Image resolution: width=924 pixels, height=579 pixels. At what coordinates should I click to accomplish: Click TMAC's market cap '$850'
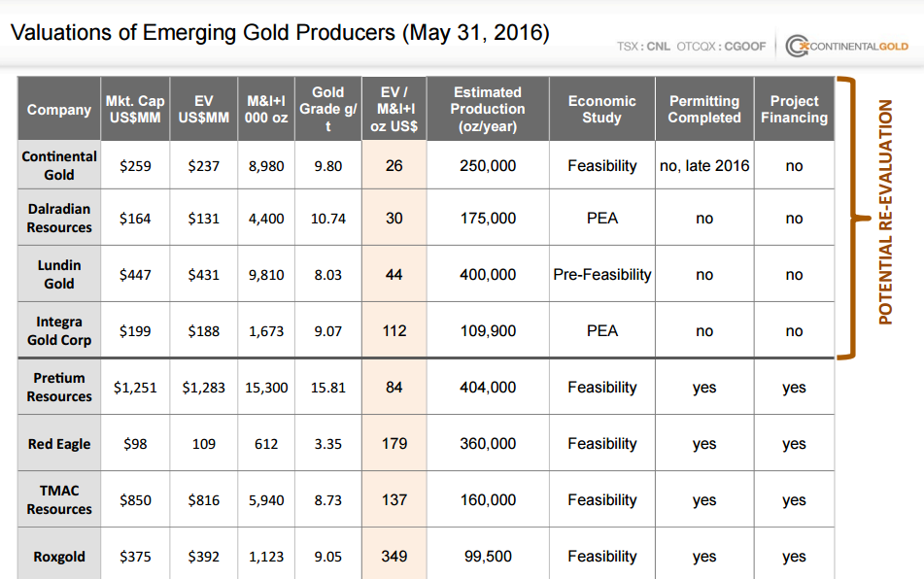coord(135,500)
